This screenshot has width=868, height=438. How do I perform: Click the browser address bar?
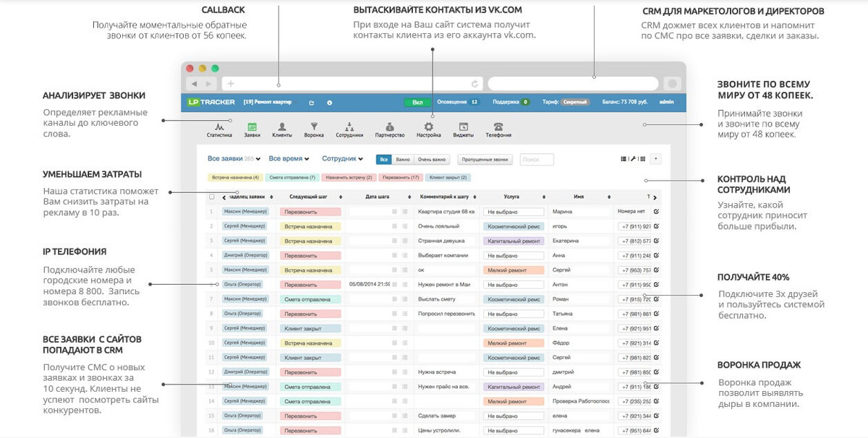pyautogui.click(x=353, y=84)
